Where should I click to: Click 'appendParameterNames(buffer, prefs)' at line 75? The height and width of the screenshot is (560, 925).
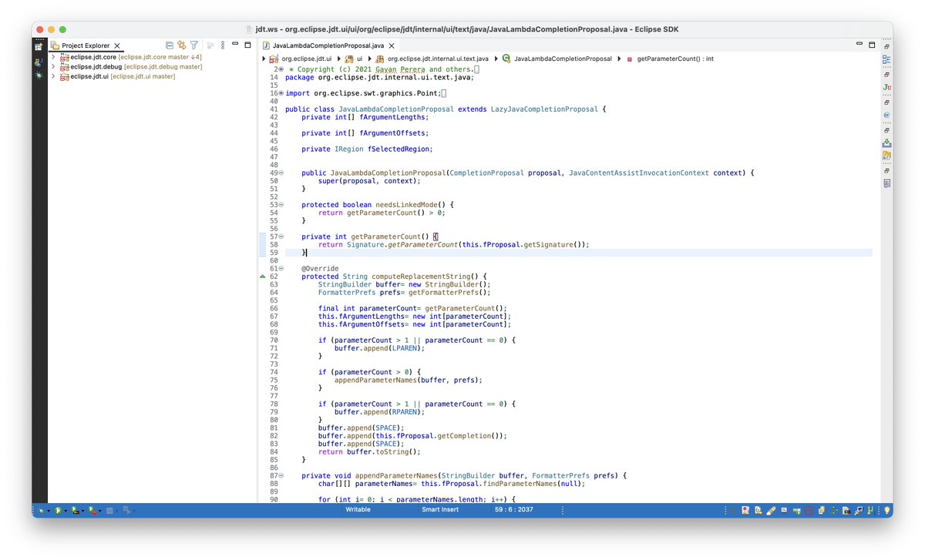(x=407, y=380)
